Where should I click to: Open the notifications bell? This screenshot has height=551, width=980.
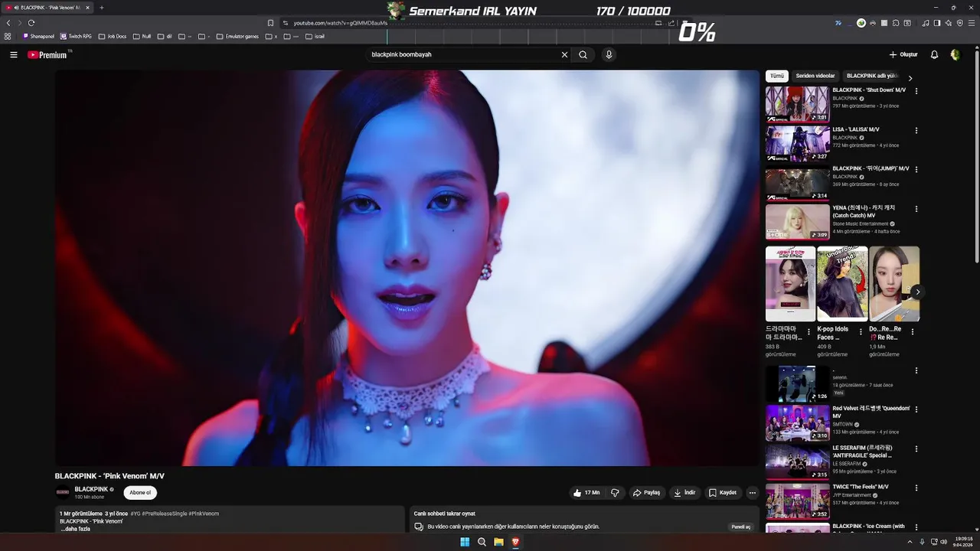934,55
